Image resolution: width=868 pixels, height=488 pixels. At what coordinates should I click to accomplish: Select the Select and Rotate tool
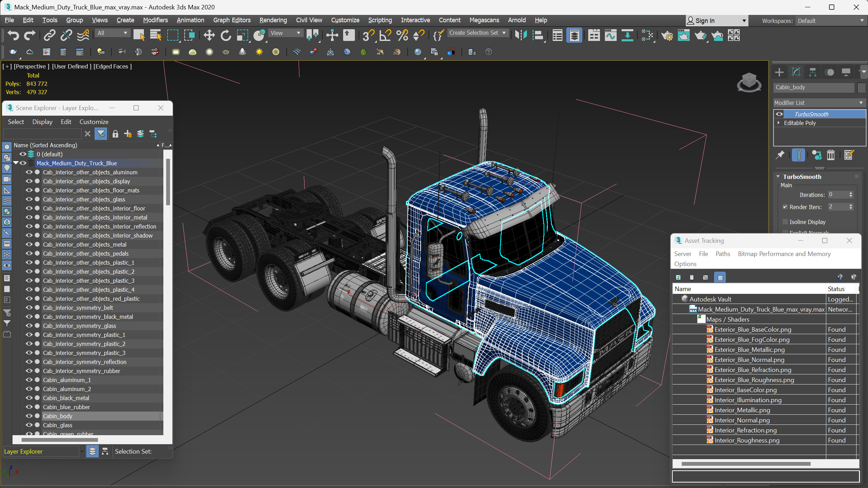(226, 35)
